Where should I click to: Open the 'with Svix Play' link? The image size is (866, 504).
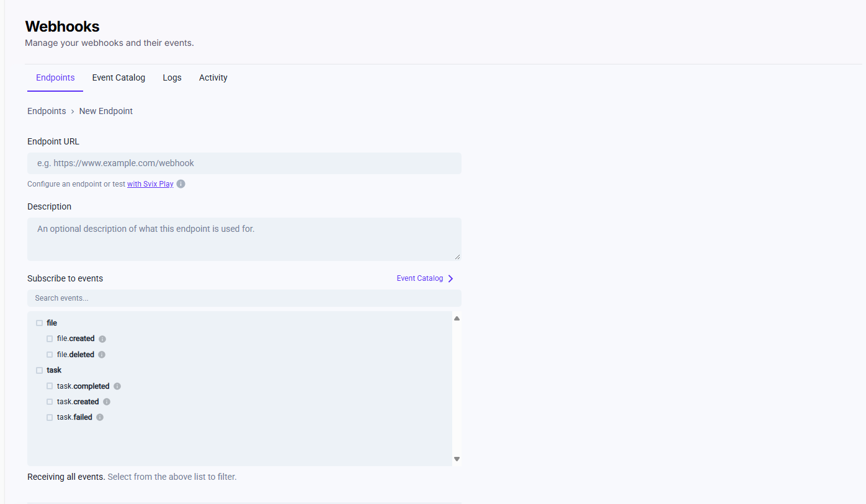[x=150, y=184]
